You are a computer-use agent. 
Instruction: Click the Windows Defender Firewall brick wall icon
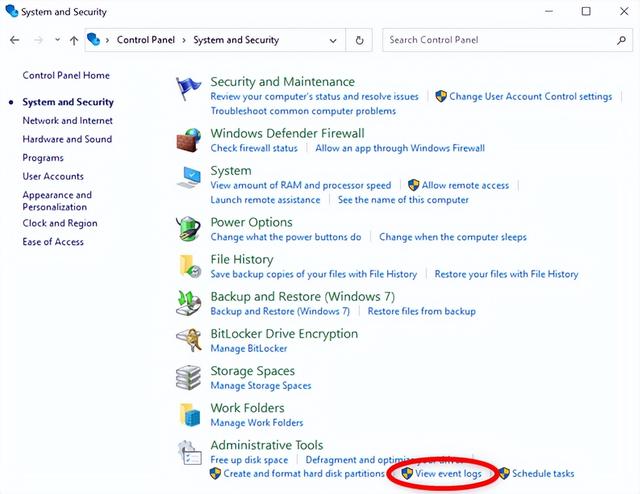click(188, 140)
